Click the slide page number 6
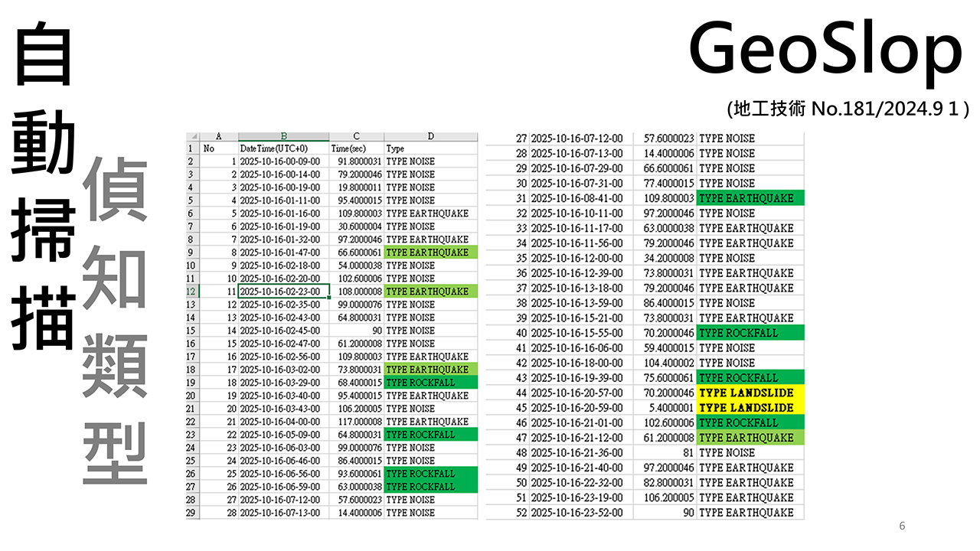 coord(902,526)
